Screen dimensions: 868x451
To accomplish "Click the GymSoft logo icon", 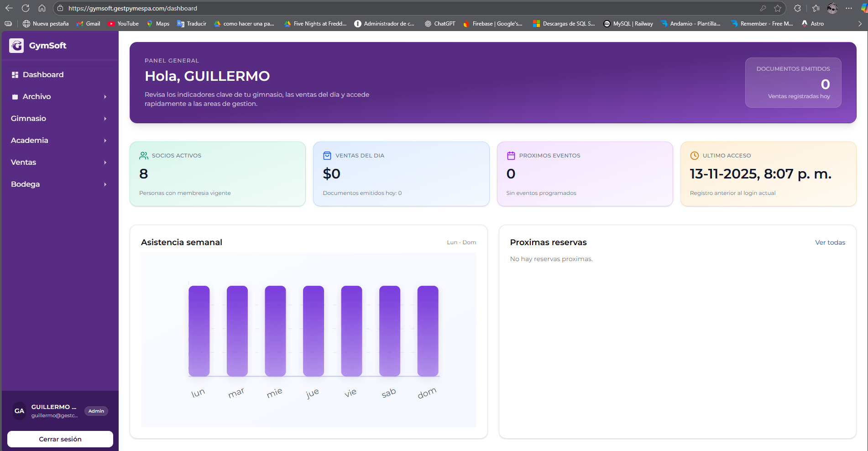I will 16,46.
